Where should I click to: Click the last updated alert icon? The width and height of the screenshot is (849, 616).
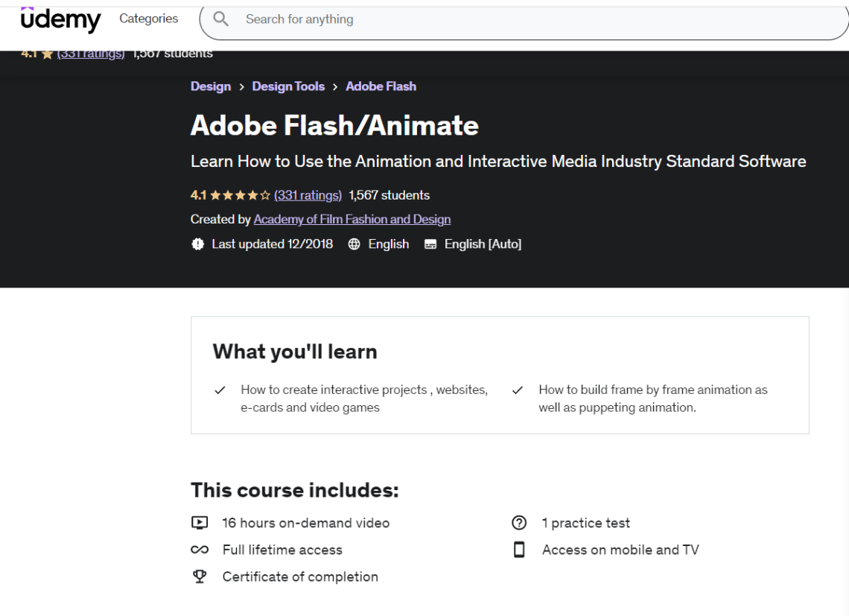[197, 244]
